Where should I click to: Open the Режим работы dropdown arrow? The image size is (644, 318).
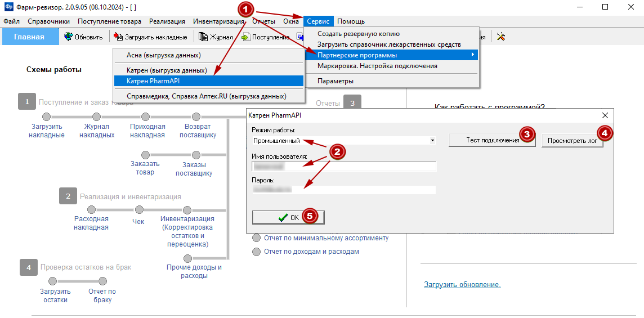[432, 141]
